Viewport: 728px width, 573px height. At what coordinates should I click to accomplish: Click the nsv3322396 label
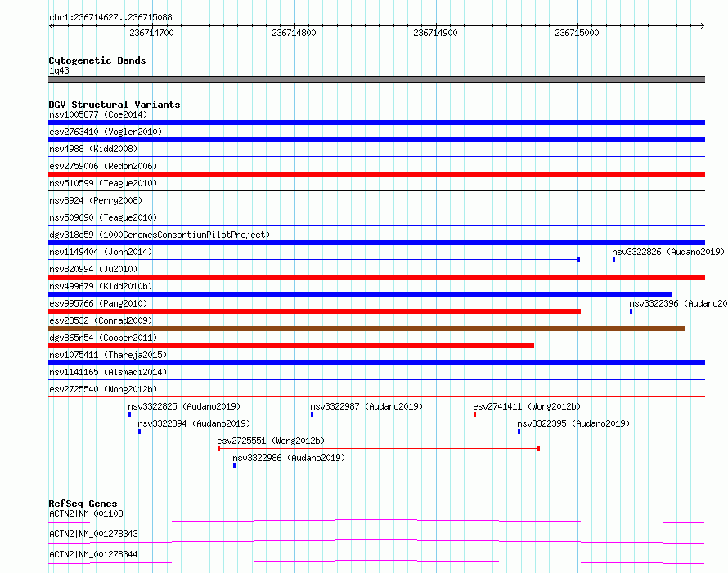tap(678, 303)
